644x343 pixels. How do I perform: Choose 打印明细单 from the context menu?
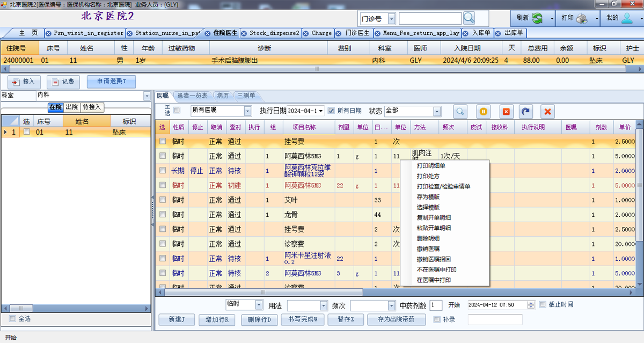[x=431, y=166]
